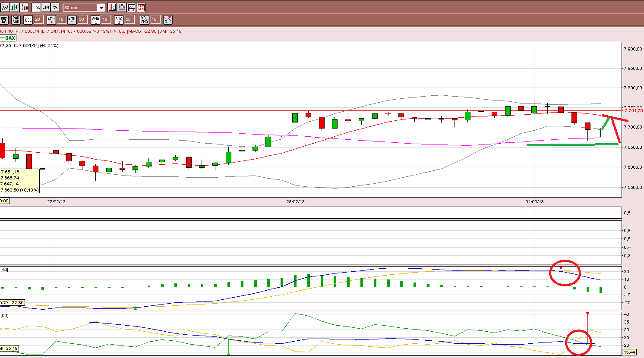644x358 pixels.
Task: Click the basket icon left of PAR SAR
Action: click(4, 19)
